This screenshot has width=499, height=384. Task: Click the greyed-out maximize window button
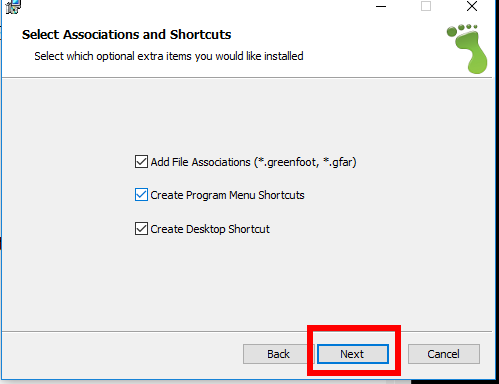tap(426, 6)
